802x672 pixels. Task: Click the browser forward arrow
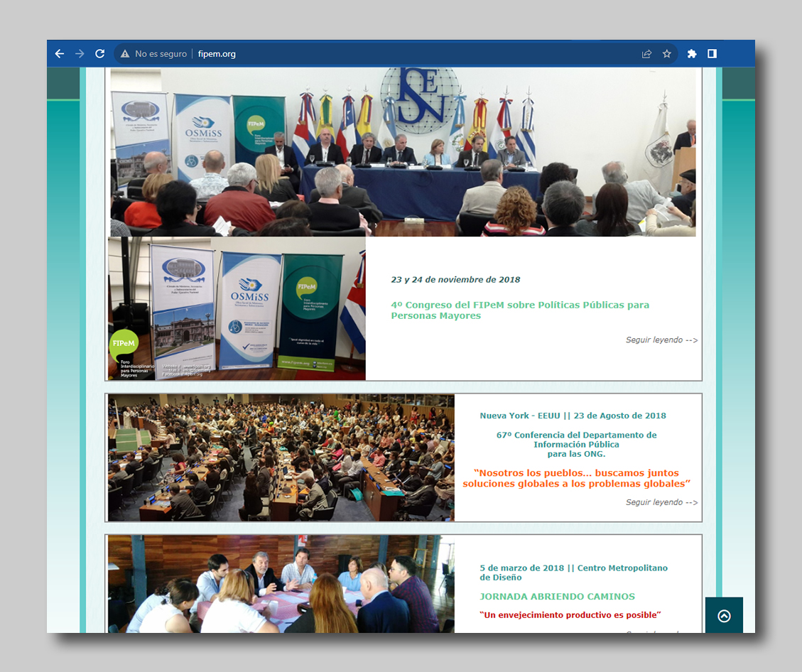pyautogui.click(x=80, y=54)
